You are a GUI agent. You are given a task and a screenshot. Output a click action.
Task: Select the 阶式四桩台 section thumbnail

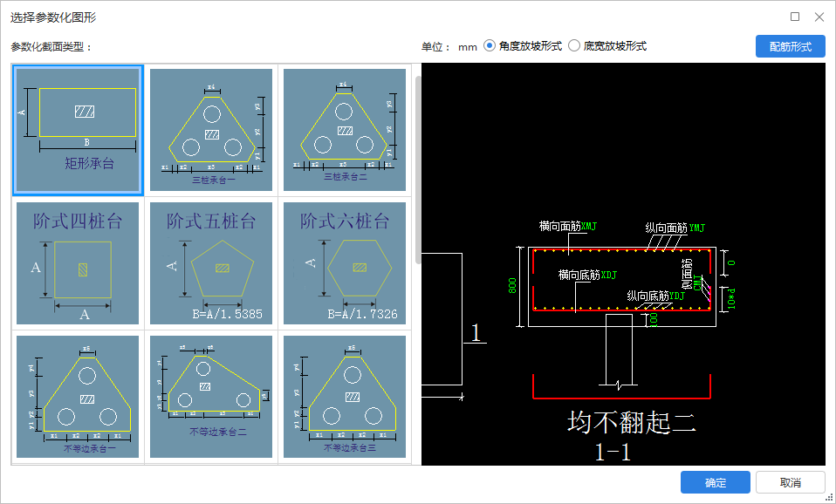pyautogui.click(x=78, y=263)
